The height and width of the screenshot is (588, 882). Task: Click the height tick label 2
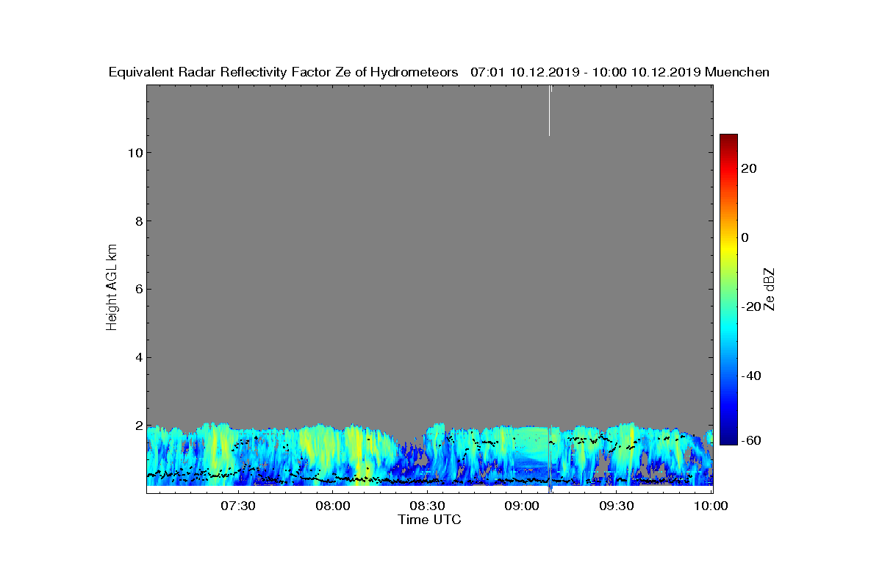(137, 426)
